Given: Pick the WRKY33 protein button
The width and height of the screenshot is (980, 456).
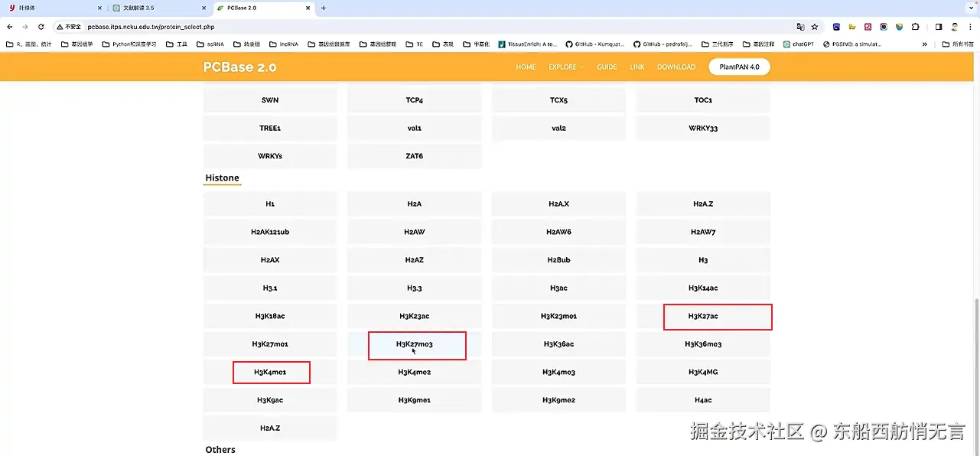Looking at the screenshot, I should pos(703,129).
